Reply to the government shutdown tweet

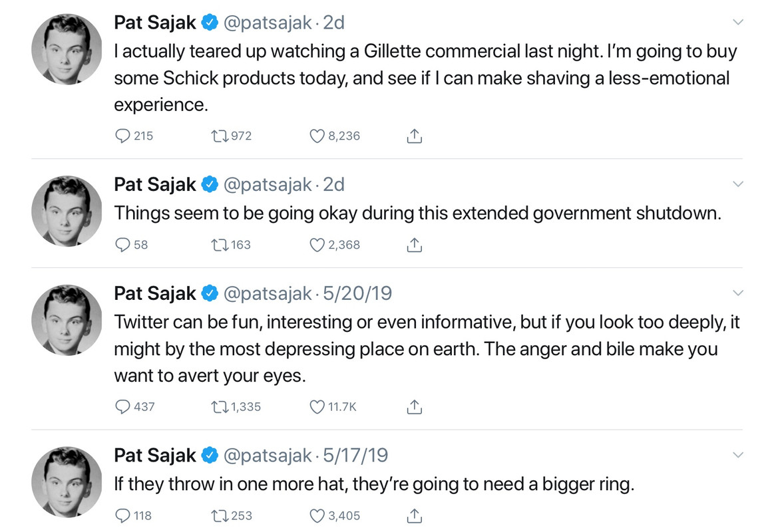pos(123,245)
